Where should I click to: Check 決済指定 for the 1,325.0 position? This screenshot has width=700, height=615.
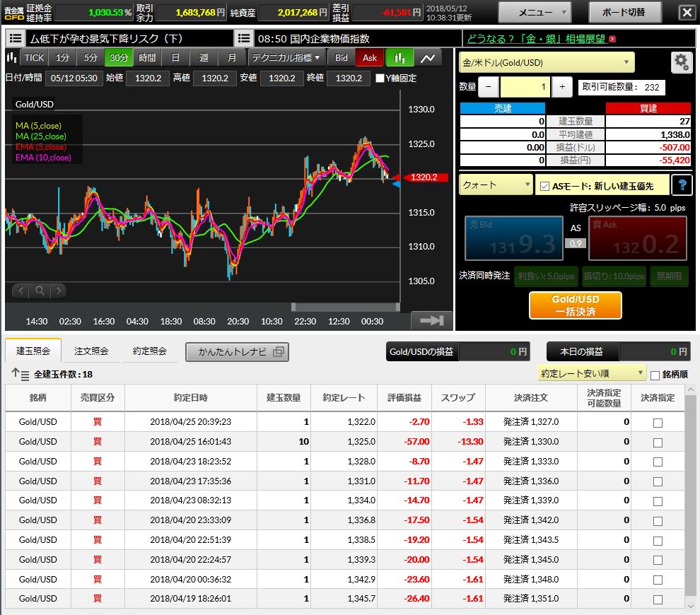658,443
